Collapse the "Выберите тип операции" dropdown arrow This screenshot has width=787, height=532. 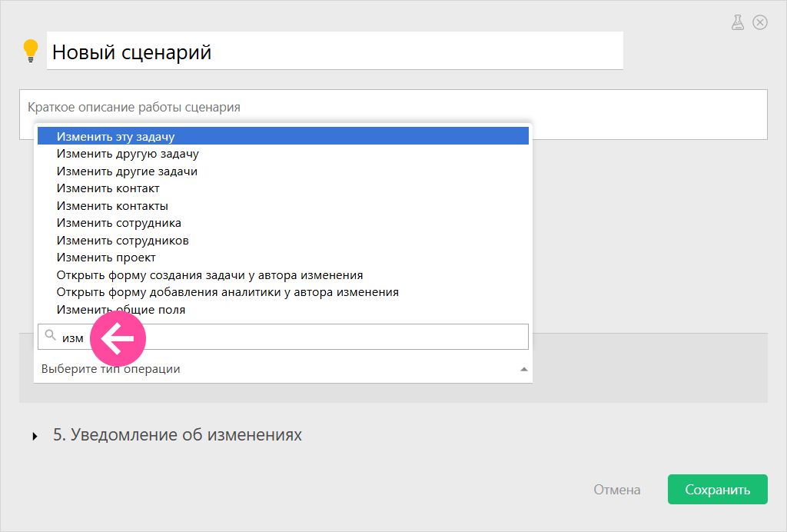(523, 369)
